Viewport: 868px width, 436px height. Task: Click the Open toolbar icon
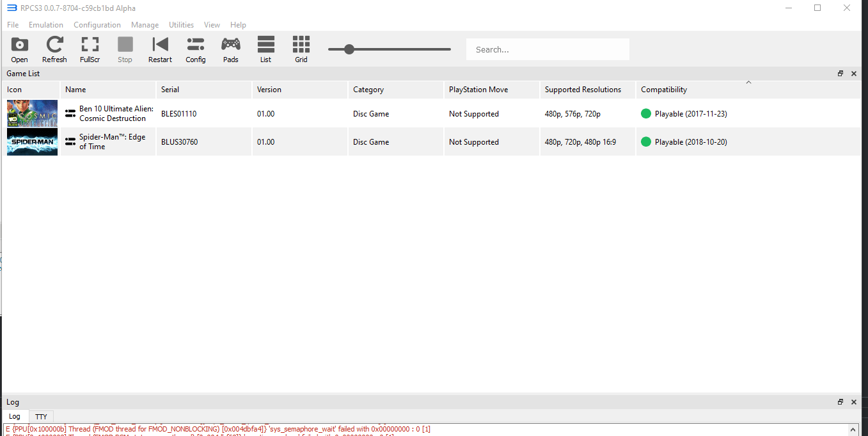click(x=20, y=49)
